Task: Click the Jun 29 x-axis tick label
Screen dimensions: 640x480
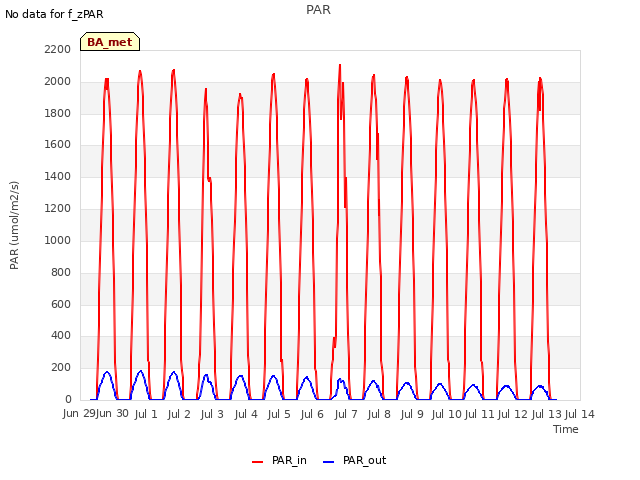Action: point(79,413)
